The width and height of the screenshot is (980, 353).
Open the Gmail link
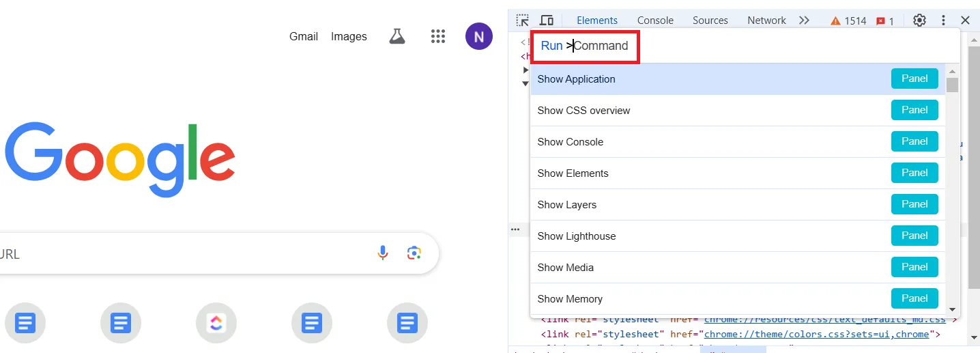click(304, 36)
